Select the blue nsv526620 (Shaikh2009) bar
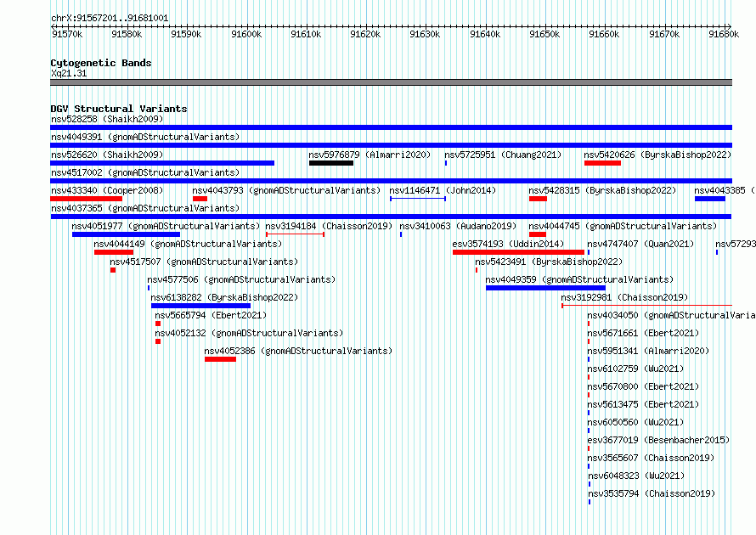The width and height of the screenshot is (756, 535). 162,163
